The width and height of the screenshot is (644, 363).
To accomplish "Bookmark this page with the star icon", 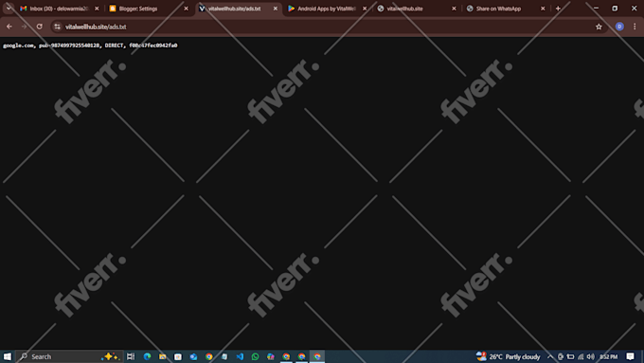I will click(599, 27).
